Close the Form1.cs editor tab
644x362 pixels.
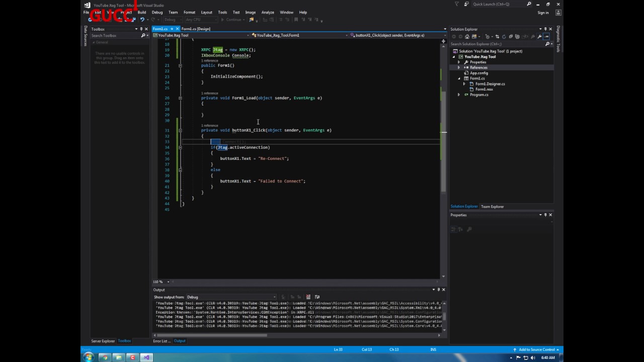pyautogui.click(x=178, y=29)
